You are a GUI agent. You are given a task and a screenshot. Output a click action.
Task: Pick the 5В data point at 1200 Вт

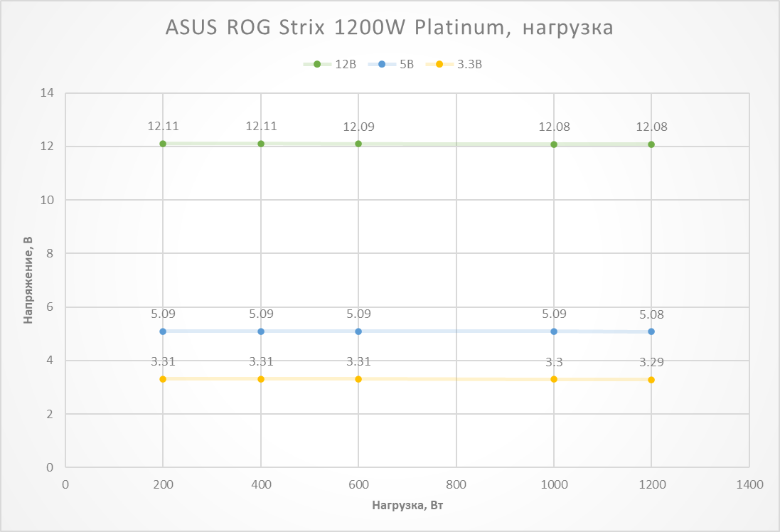tap(651, 331)
